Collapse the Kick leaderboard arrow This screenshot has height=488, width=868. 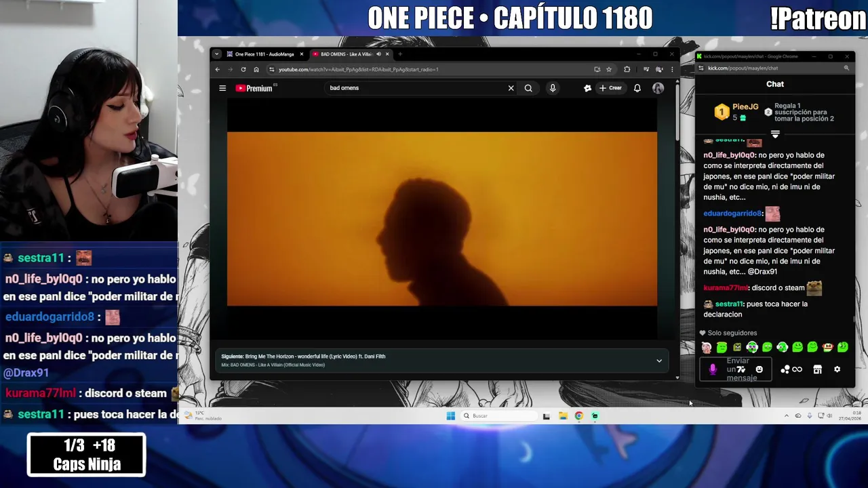click(775, 134)
